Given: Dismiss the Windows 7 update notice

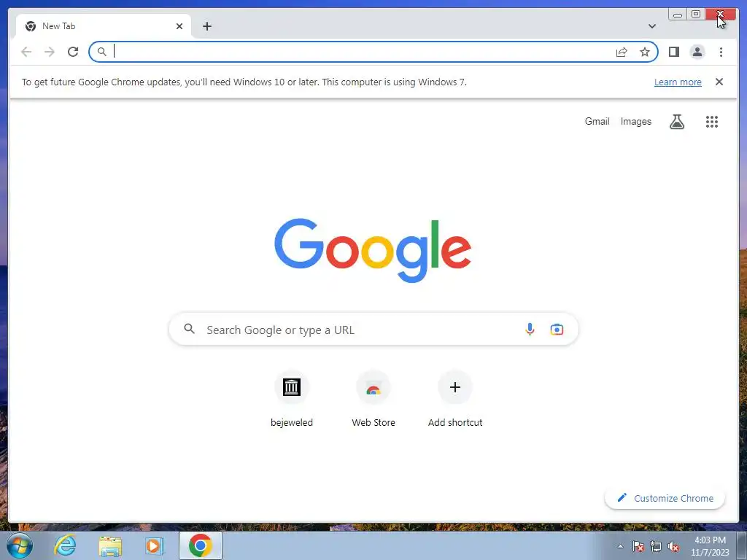Looking at the screenshot, I should 719,82.
